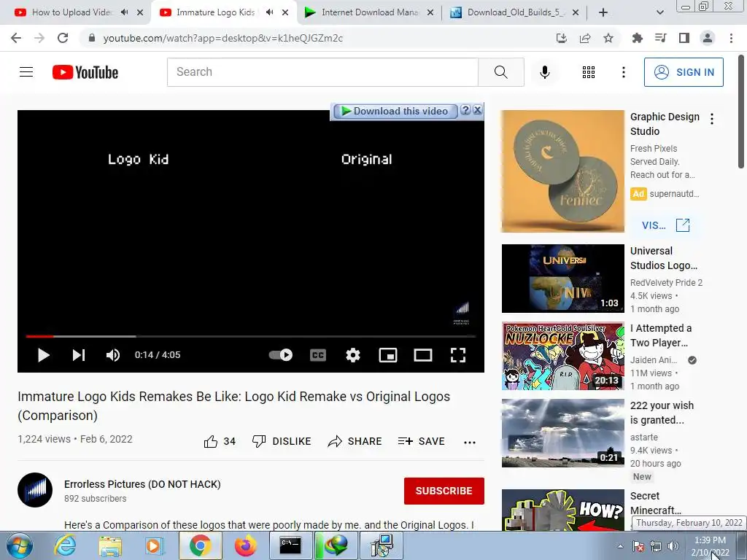Click the DISLIKE button
The height and width of the screenshot is (560, 747).
[x=282, y=441]
